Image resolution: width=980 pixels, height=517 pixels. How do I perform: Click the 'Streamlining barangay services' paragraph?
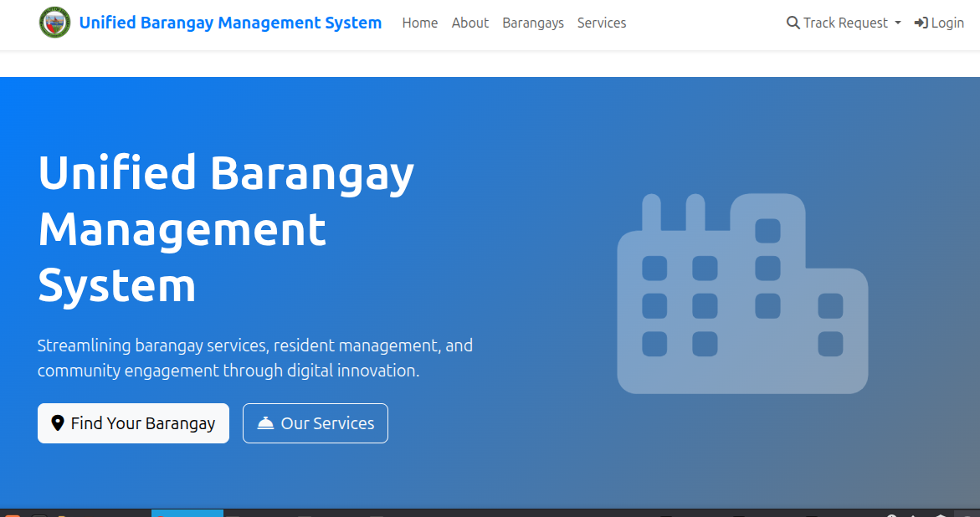255,358
